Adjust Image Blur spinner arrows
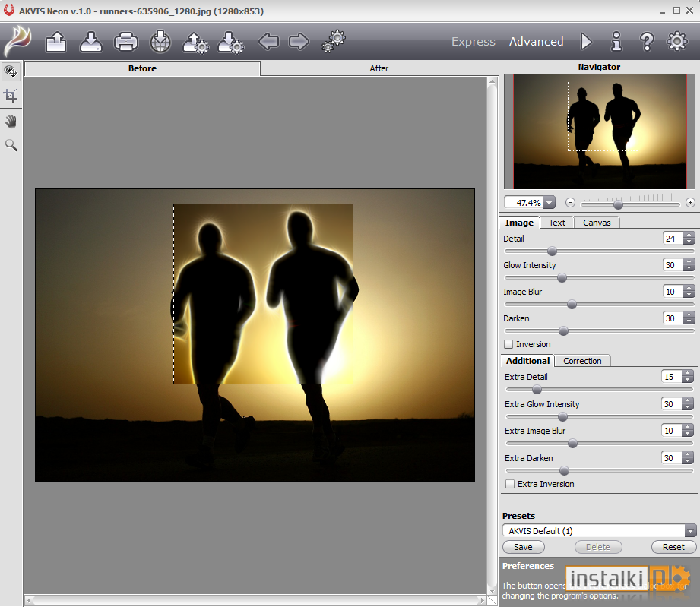This screenshot has height=607, width=700. coord(689,292)
